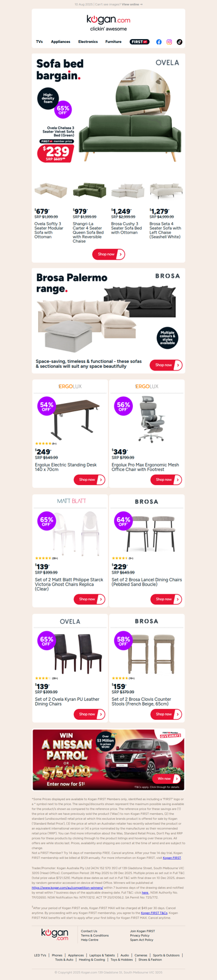
Task: Shop now for Ergolux Pro Max Mesh Chair
Action: click(166, 480)
